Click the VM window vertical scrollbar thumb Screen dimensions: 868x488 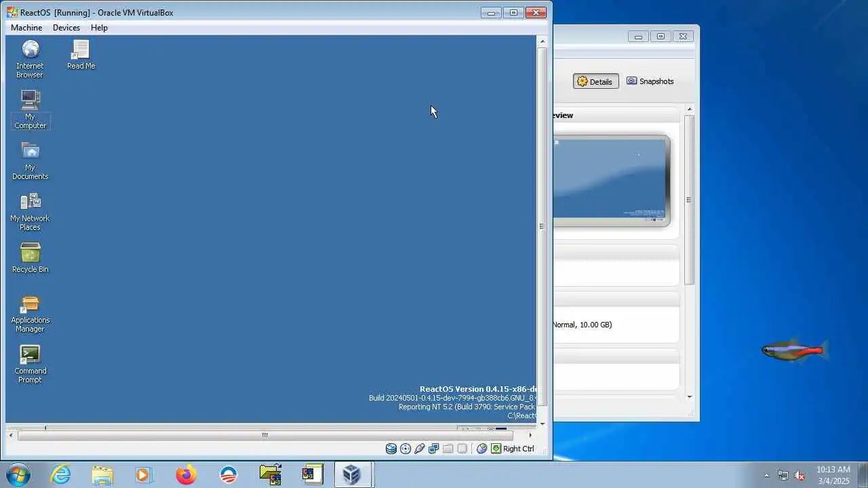(x=542, y=226)
